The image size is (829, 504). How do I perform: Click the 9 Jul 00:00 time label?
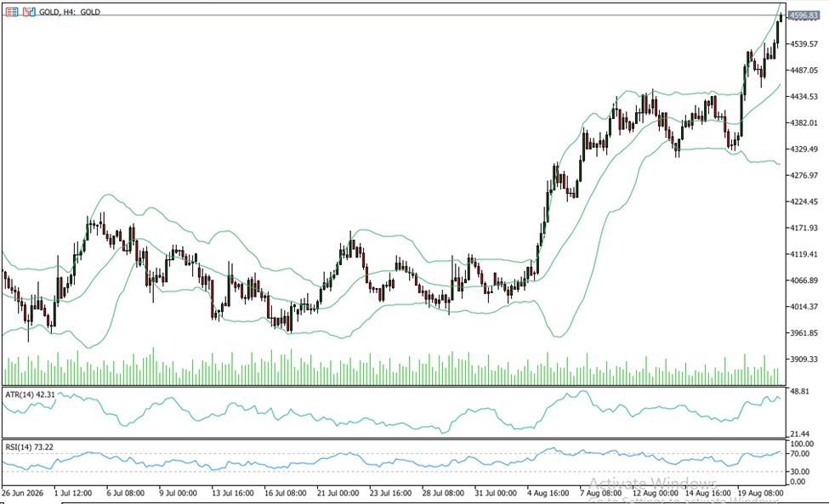[179, 493]
